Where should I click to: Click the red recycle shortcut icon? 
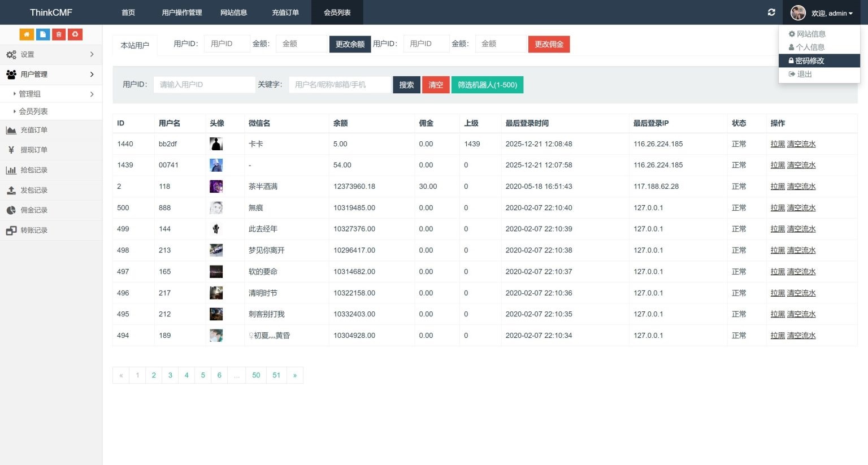click(x=75, y=34)
